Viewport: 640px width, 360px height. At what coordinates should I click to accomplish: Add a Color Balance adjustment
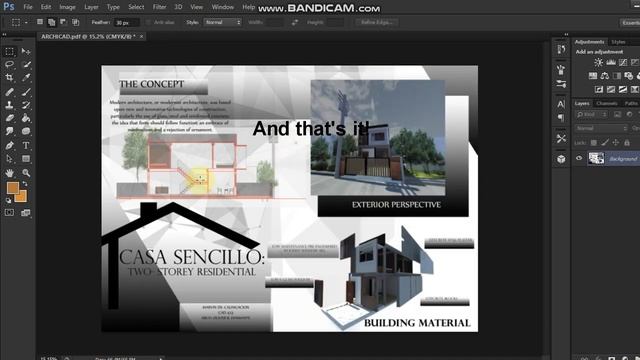pyautogui.click(x=605, y=76)
